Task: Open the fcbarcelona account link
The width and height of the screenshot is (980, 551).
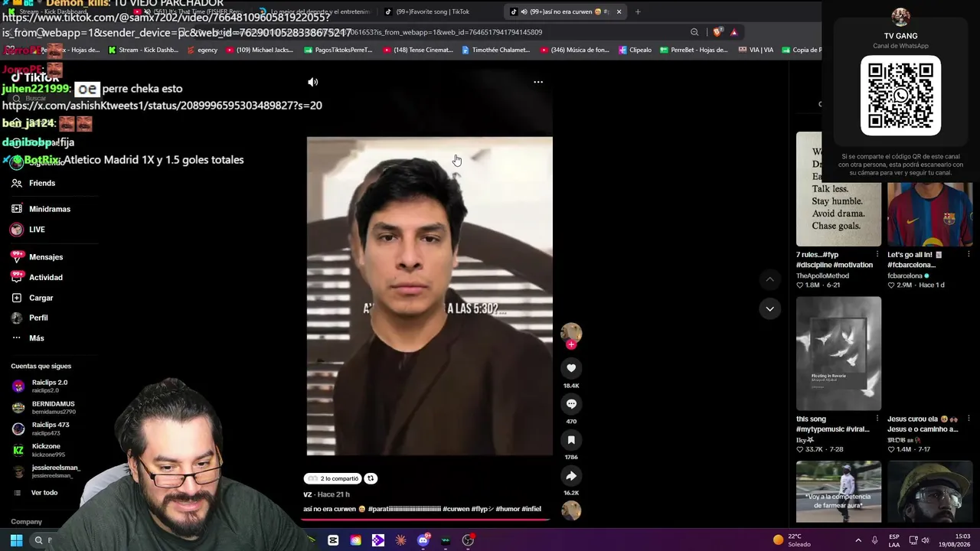Action: pyautogui.click(x=908, y=275)
